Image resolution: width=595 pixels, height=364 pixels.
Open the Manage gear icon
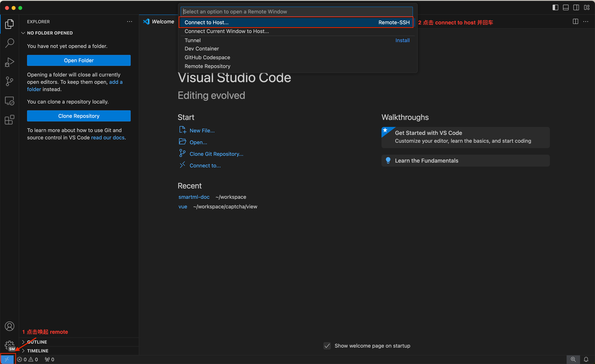click(9, 345)
